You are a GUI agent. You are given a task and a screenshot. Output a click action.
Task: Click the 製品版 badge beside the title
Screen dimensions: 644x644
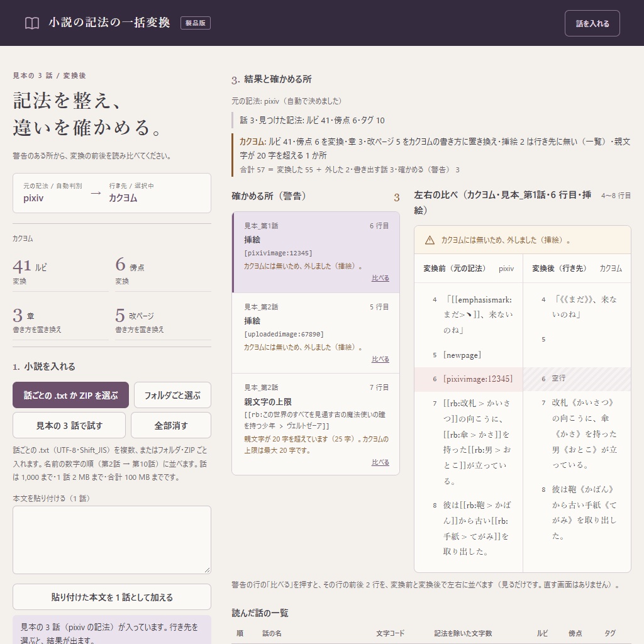pos(196,23)
